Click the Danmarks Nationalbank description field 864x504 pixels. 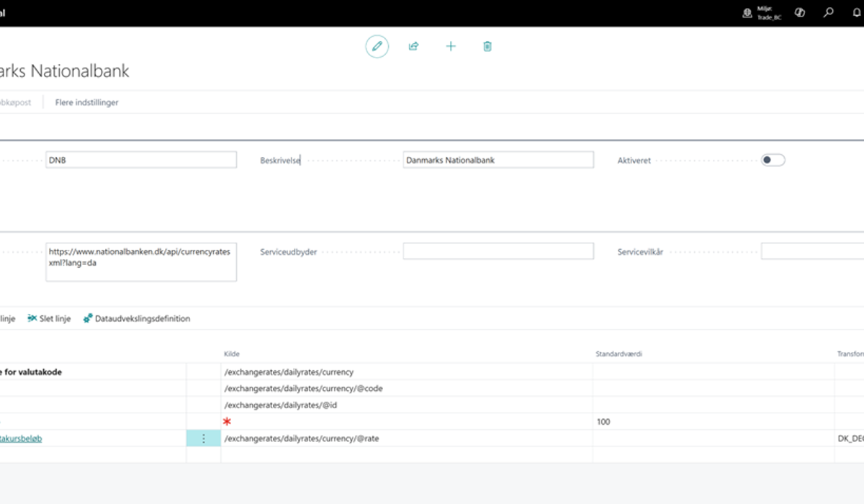[x=498, y=160]
